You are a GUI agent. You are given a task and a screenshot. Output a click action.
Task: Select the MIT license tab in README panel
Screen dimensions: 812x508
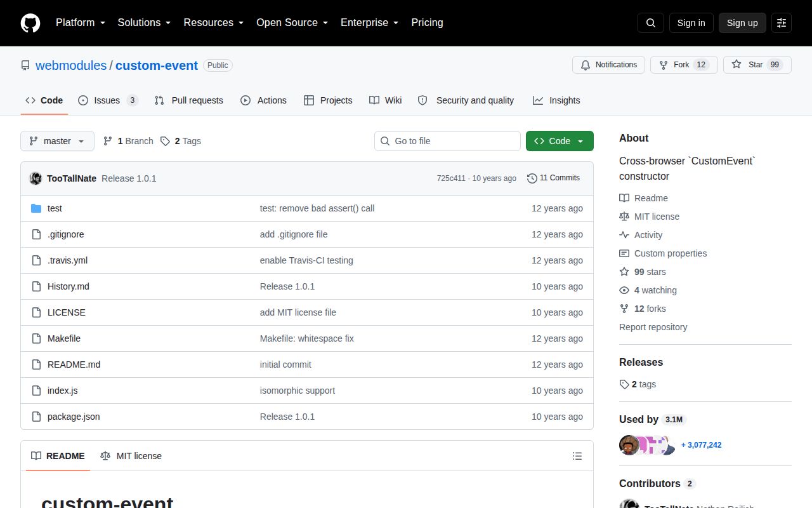click(131, 456)
